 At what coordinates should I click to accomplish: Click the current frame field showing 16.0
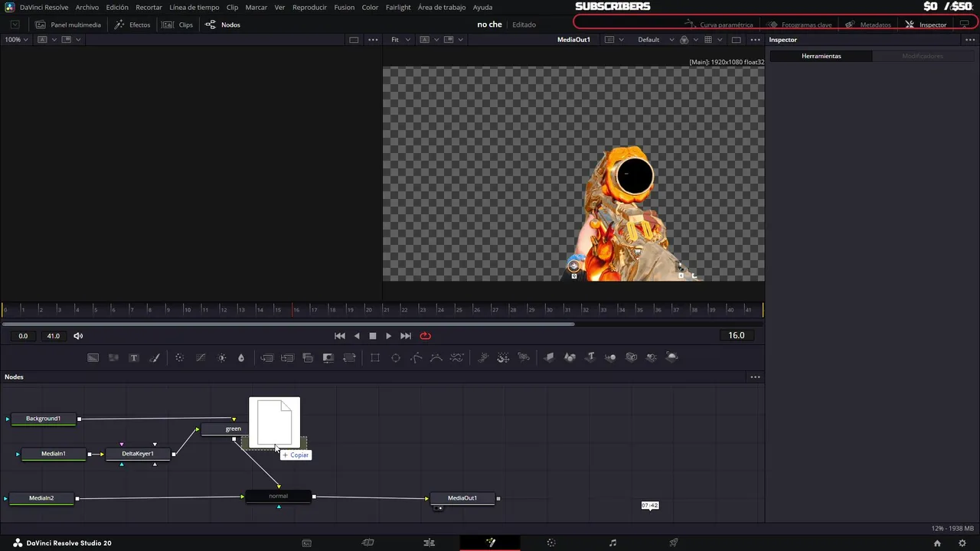[737, 336]
